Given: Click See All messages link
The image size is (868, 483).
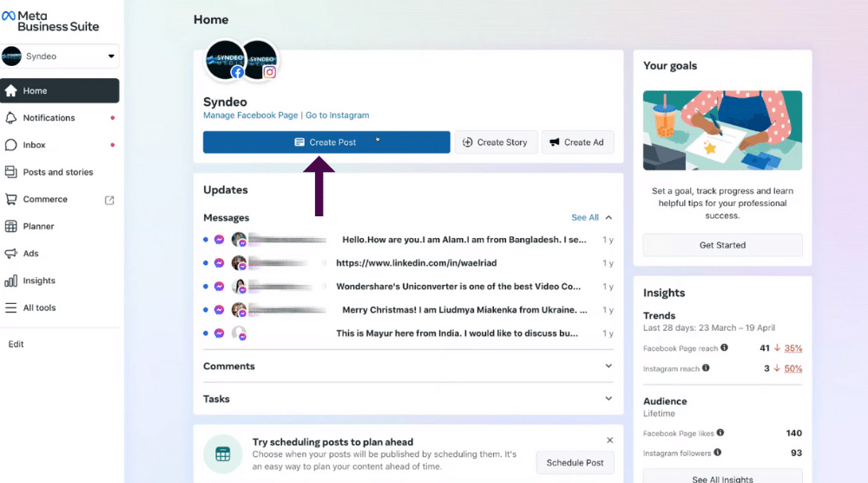Looking at the screenshot, I should pyautogui.click(x=584, y=218).
